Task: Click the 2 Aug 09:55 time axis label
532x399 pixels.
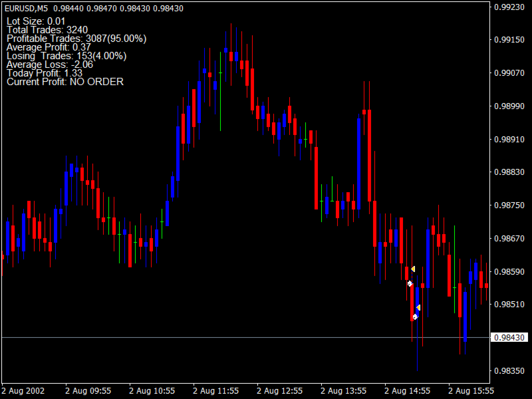Action: 88,391
